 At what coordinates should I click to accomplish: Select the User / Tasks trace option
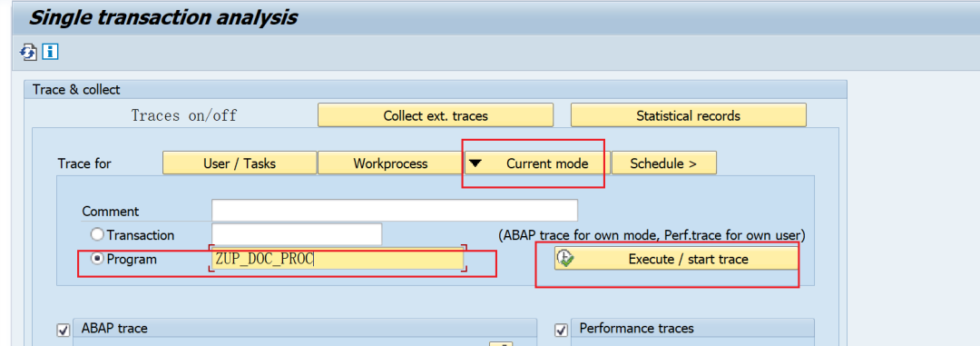coord(240,163)
